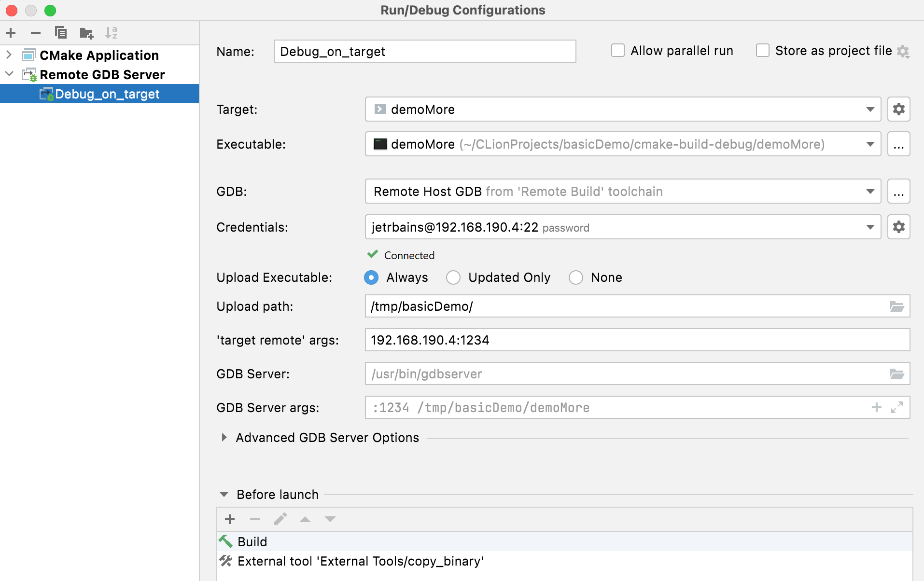Browse for Executable with ellipsis button

(899, 144)
